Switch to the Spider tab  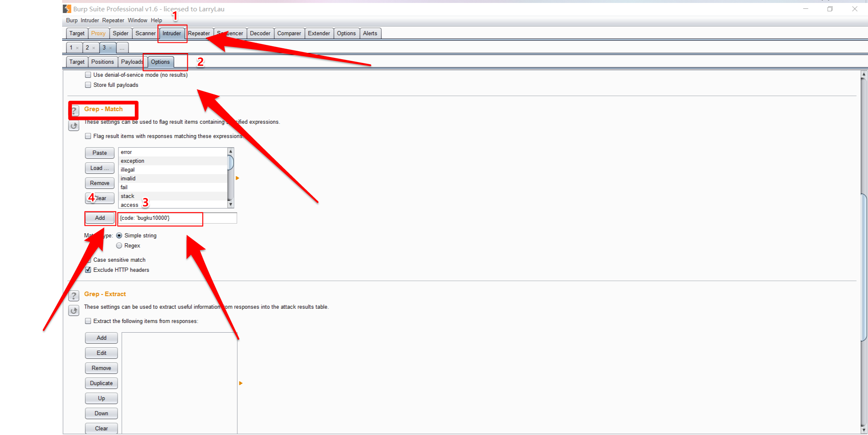(x=121, y=34)
